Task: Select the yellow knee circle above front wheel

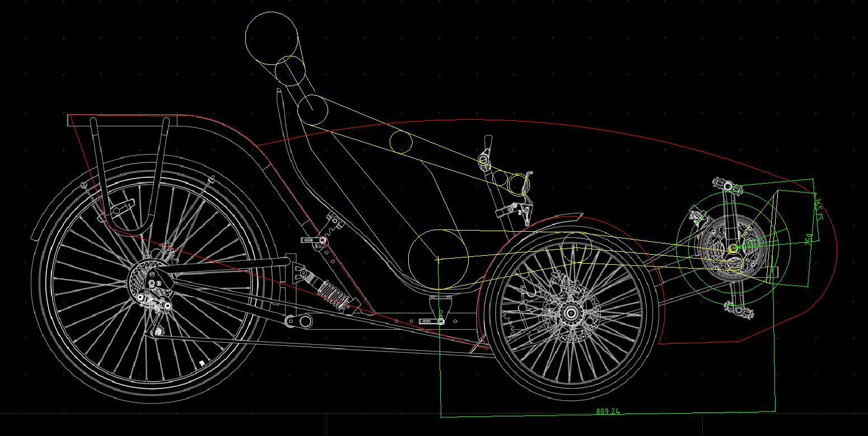Action: (576, 246)
